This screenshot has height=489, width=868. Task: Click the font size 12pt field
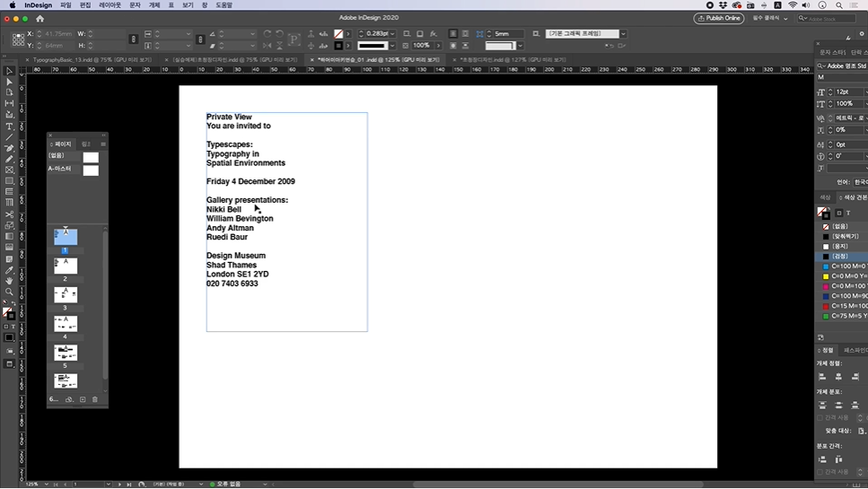(850, 92)
